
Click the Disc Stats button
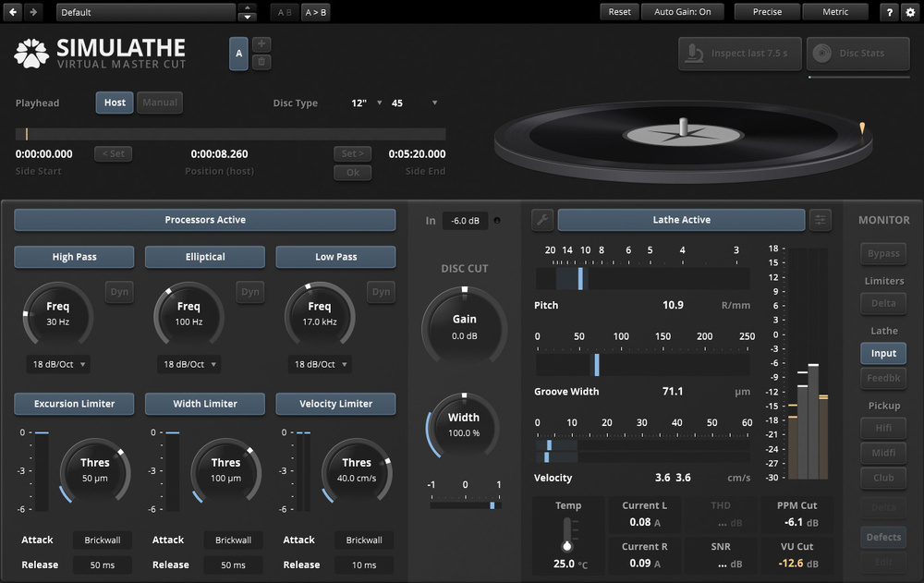(x=858, y=54)
